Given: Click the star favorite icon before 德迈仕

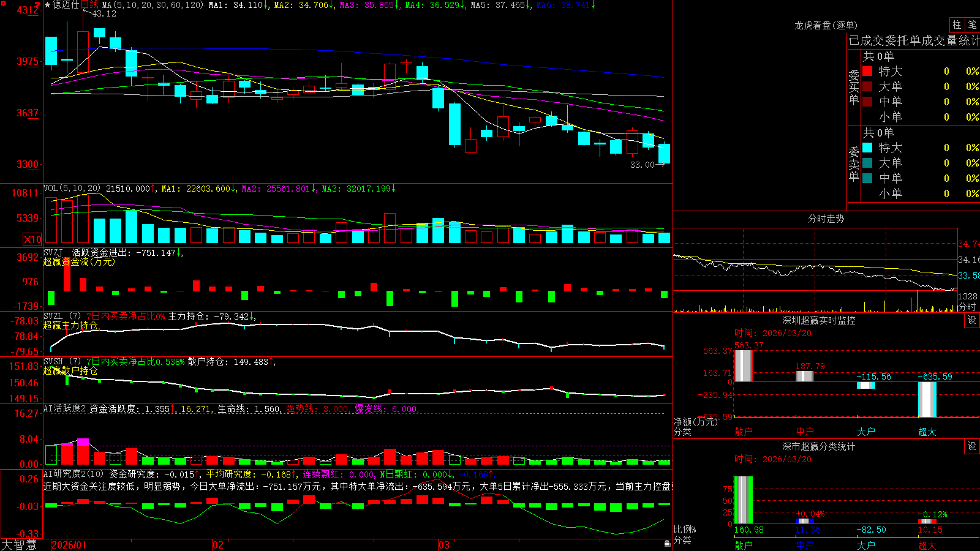Looking at the screenshot, I should click(x=47, y=5).
